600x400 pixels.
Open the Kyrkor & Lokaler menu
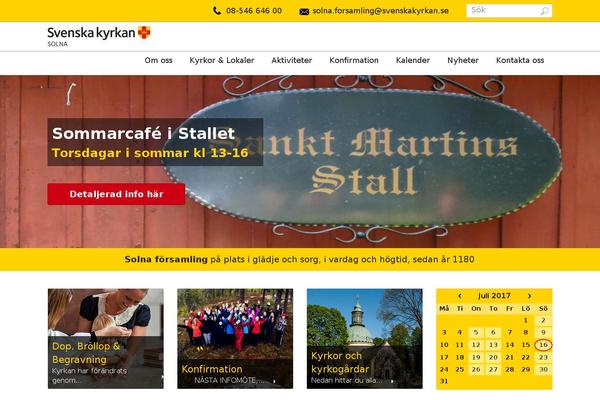pos(222,60)
